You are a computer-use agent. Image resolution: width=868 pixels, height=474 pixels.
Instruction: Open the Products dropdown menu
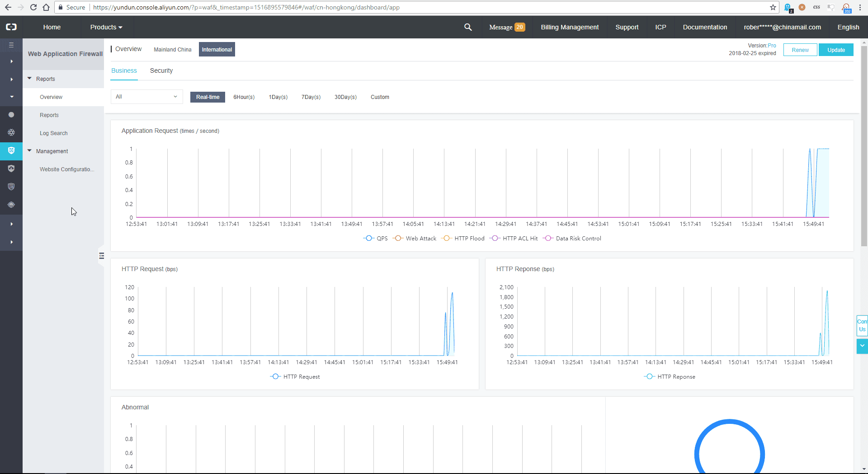click(106, 27)
